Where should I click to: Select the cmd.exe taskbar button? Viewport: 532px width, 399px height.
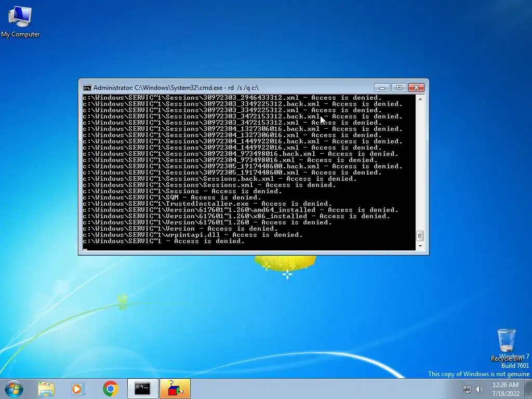click(142, 389)
